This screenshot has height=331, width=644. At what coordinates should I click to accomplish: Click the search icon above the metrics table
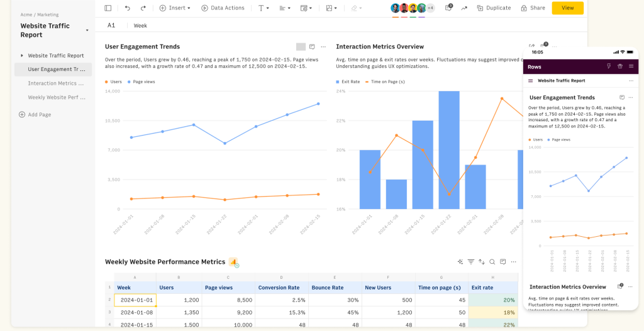pyautogui.click(x=492, y=262)
